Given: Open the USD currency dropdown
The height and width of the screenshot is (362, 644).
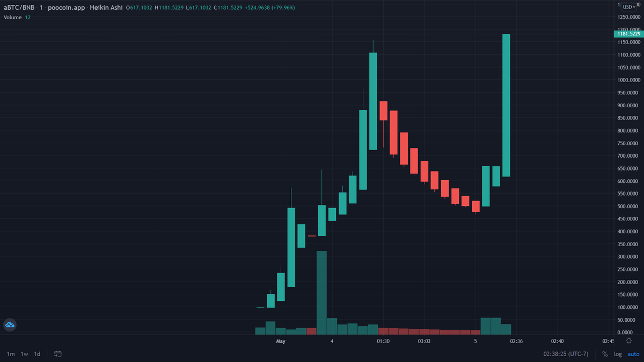Looking at the screenshot, I should 629,6.
